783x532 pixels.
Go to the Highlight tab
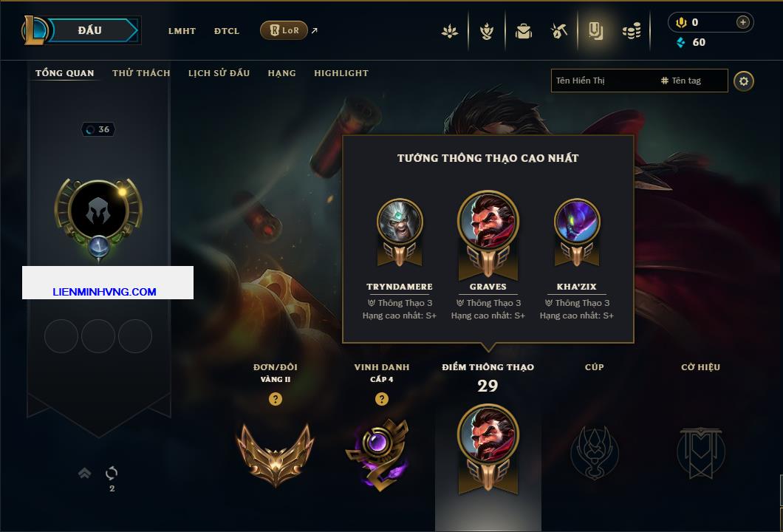[x=341, y=73]
